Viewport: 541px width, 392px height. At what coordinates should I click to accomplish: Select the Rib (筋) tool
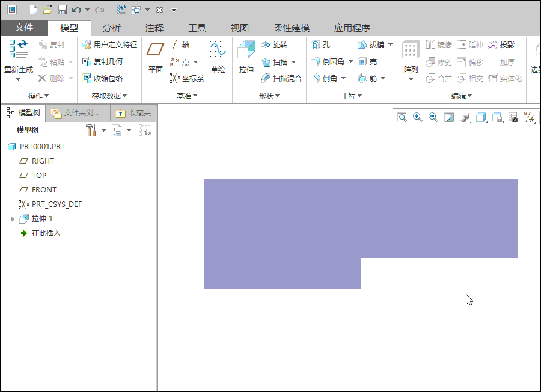click(x=368, y=78)
